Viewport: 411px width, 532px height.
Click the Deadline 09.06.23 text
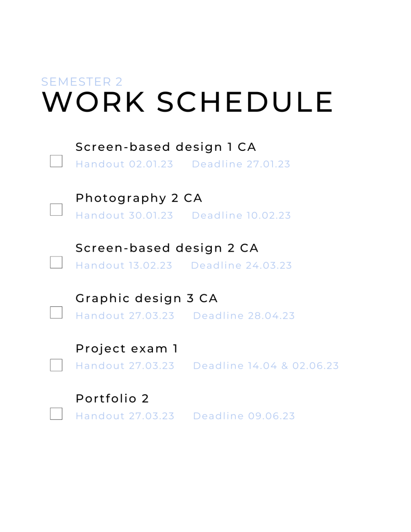click(x=244, y=416)
